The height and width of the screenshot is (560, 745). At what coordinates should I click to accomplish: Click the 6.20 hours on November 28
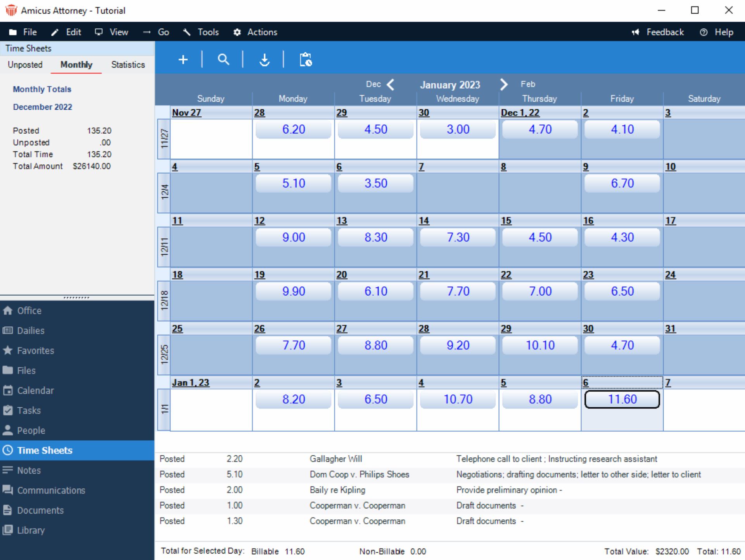click(294, 129)
